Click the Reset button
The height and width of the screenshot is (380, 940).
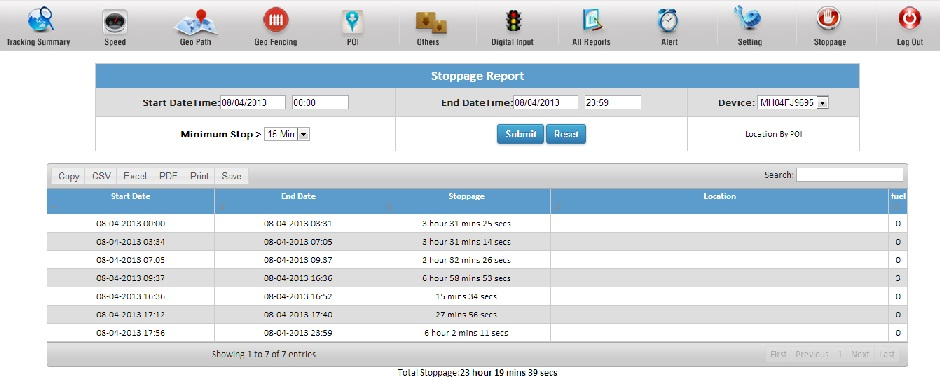[566, 134]
